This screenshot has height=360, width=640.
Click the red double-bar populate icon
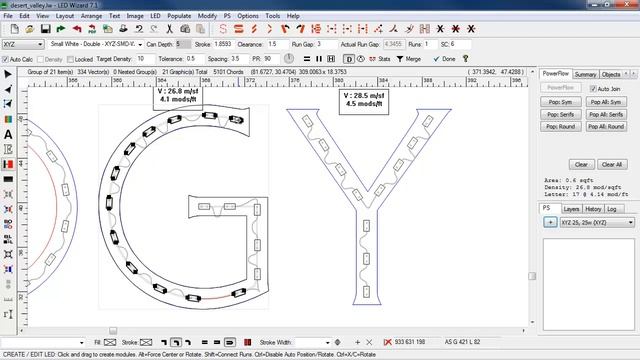239,29
